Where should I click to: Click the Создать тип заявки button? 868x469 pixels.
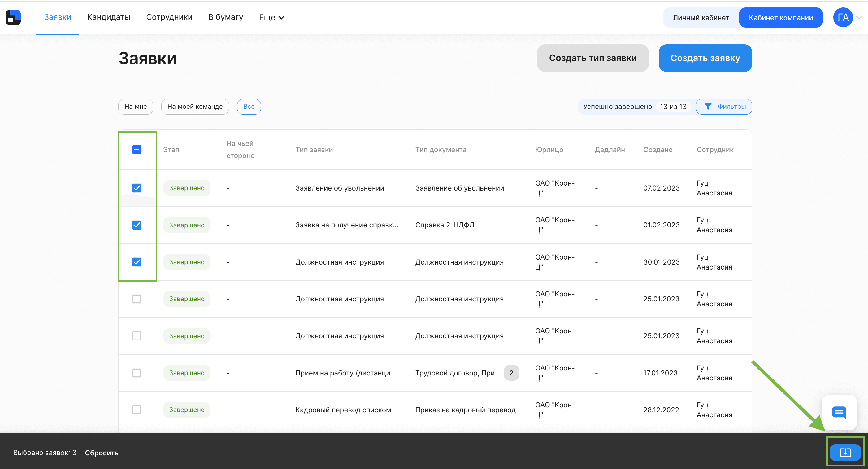click(x=593, y=58)
